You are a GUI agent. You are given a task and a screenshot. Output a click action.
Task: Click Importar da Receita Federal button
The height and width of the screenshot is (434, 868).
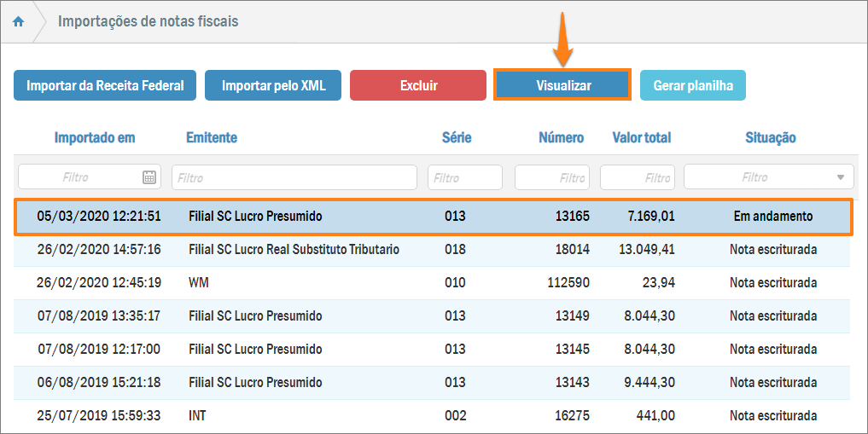click(x=105, y=86)
